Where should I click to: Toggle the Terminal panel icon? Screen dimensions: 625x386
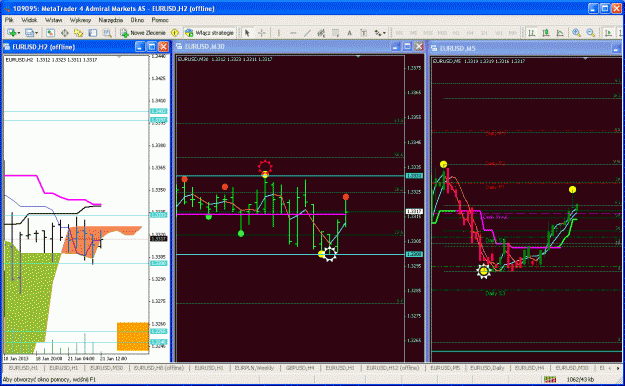(x=92, y=33)
